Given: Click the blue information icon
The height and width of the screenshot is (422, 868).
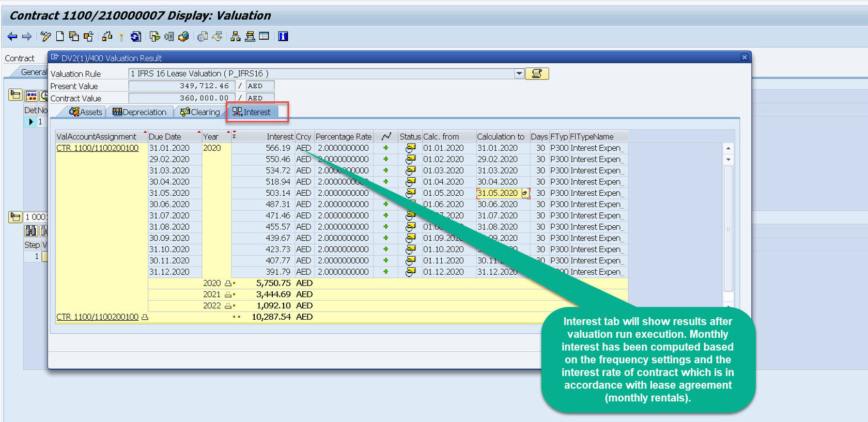Looking at the screenshot, I should pos(283,37).
